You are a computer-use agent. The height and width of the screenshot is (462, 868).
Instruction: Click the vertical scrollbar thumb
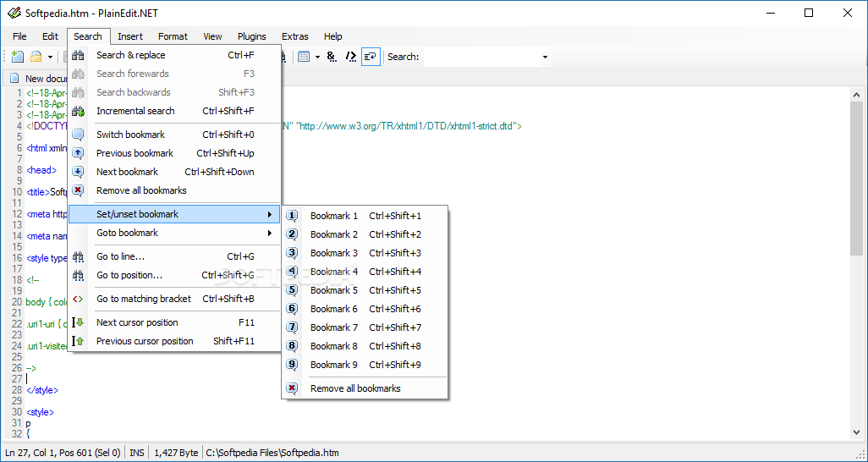pyautogui.click(x=856, y=179)
